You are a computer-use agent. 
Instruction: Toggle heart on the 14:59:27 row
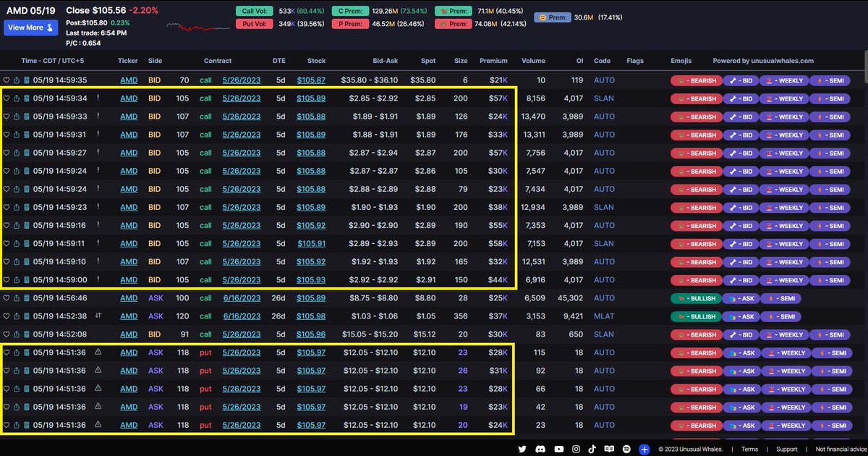(7, 153)
